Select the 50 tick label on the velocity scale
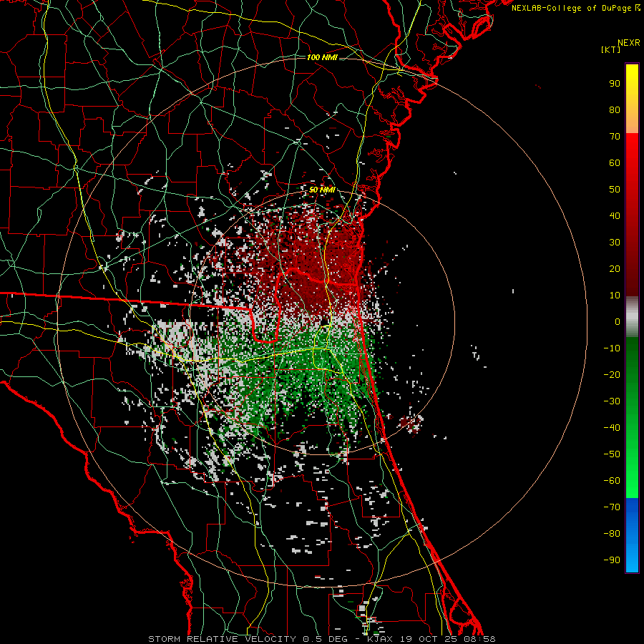 point(615,190)
